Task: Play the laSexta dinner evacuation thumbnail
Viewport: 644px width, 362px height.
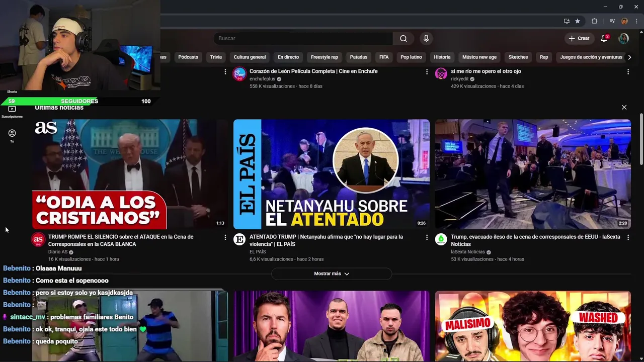Action: pyautogui.click(x=533, y=174)
